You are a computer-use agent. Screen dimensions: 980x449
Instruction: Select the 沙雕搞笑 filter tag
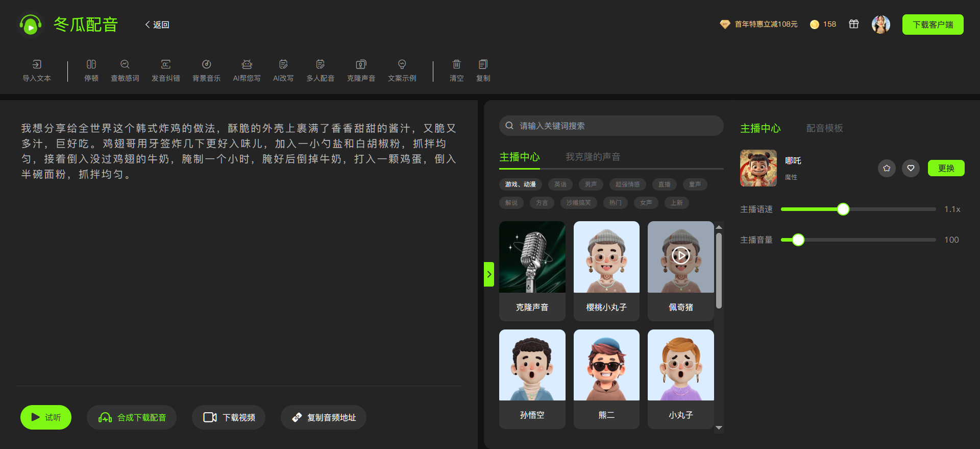point(579,203)
